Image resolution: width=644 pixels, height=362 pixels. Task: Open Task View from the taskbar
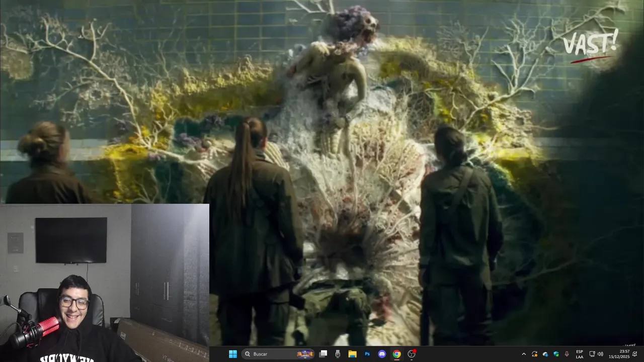pos(324,354)
